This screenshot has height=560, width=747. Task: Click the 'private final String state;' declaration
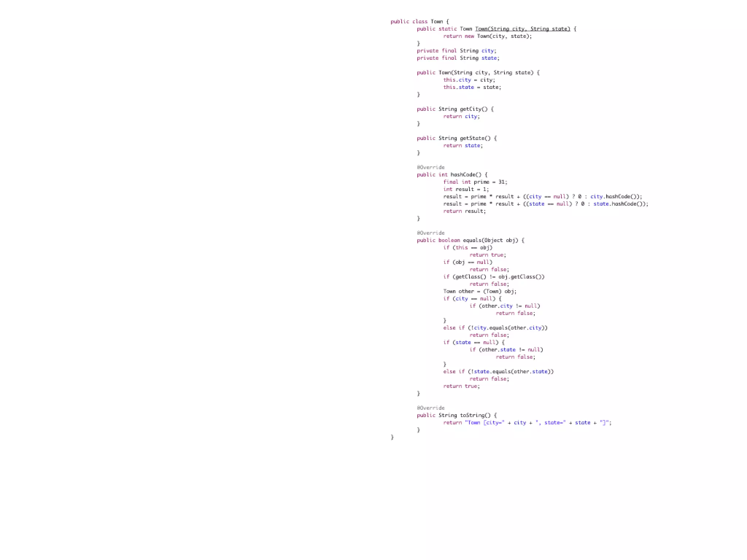[458, 58]
